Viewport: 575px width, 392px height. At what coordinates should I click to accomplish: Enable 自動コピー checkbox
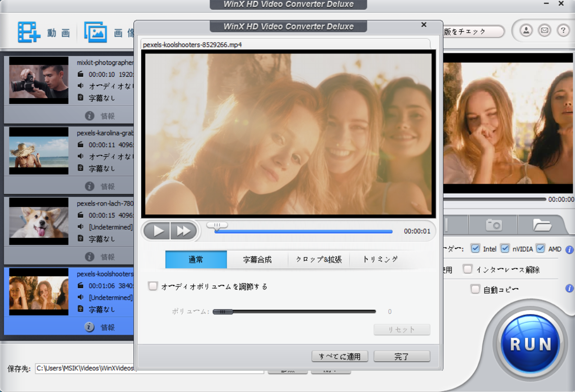[475, 289]
